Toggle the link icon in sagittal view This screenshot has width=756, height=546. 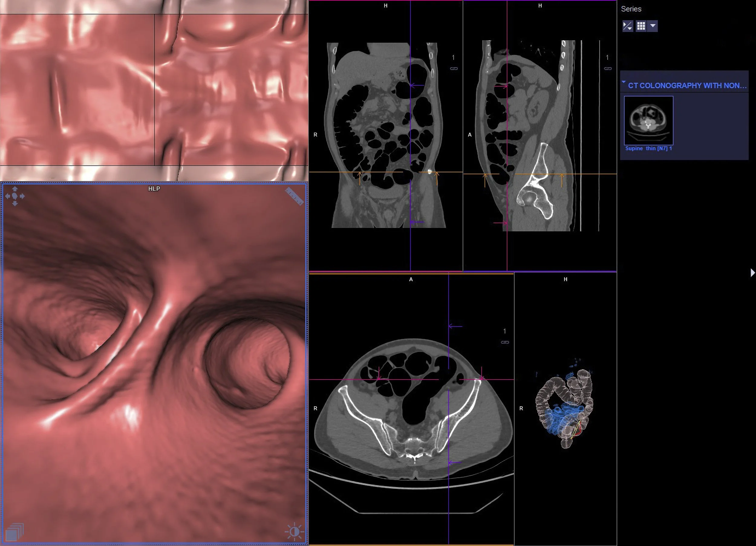point(608,69)
